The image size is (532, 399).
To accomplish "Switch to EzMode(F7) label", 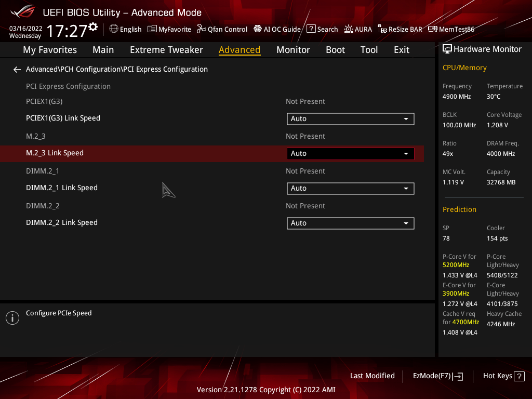I will [432, 376].
